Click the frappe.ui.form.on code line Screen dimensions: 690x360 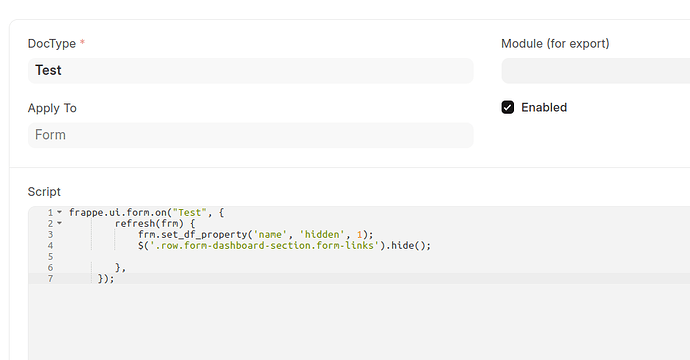tap(147, 213)
